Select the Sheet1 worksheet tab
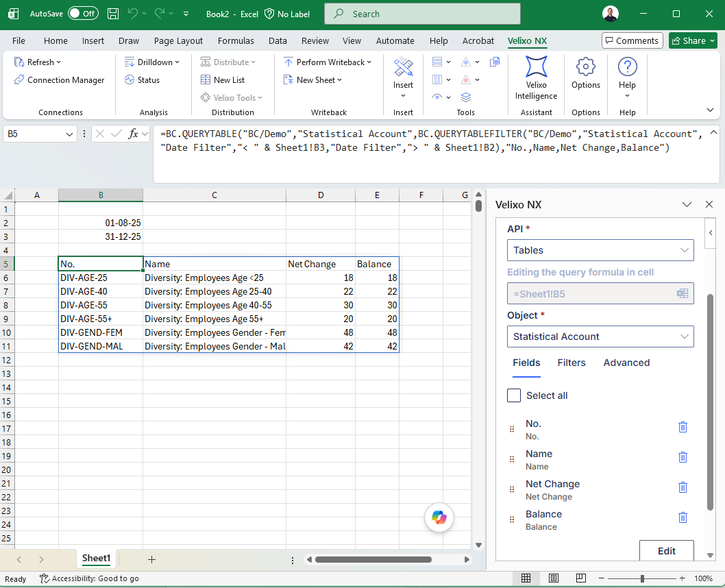Screen dimensions: 725x588 point(96,559)
